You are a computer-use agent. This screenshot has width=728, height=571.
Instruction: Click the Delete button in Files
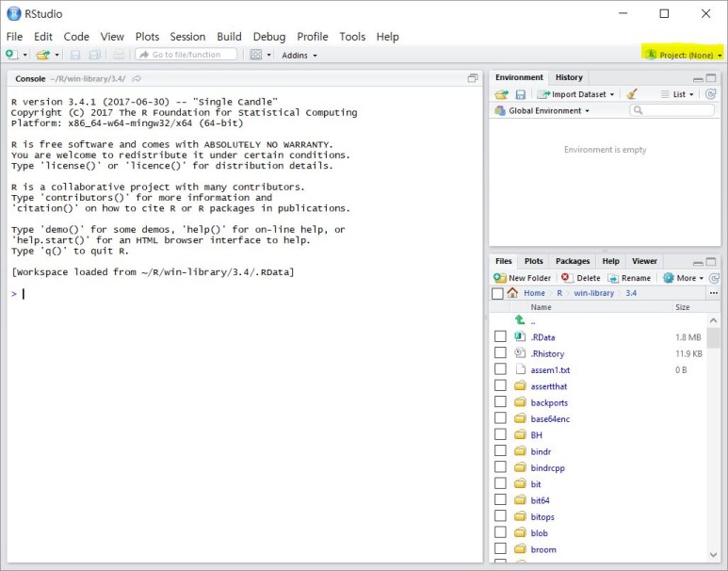581,278
